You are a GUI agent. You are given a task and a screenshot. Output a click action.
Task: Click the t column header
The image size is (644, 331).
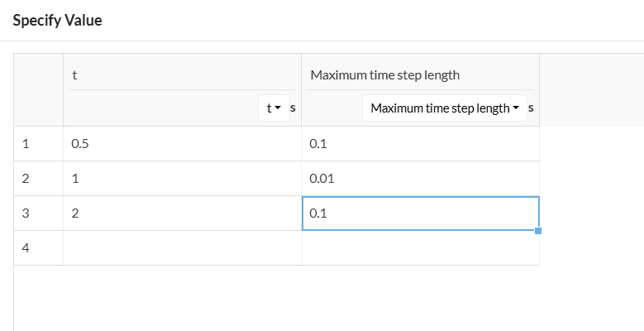tap(182, 74)
